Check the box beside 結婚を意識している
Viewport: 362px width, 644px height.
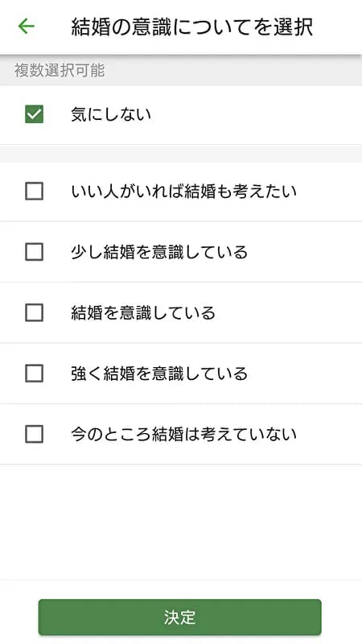(x=34, y=313)
